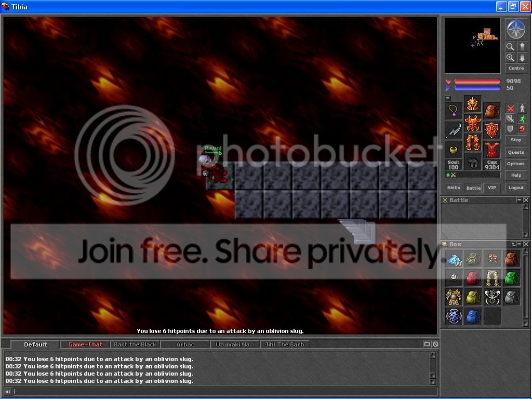Close the Battle window

[x=526, y=200]
